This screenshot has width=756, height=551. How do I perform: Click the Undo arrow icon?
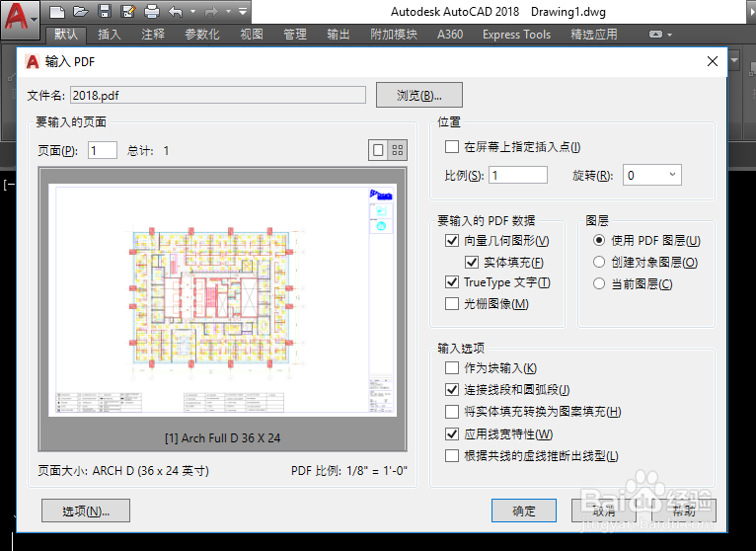(176, 12)
